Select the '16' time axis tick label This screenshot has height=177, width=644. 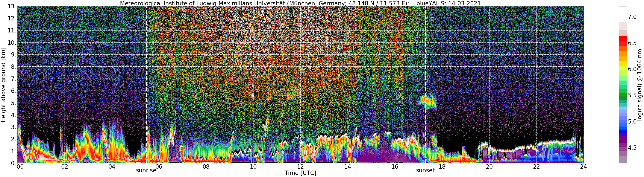point(395,166)
